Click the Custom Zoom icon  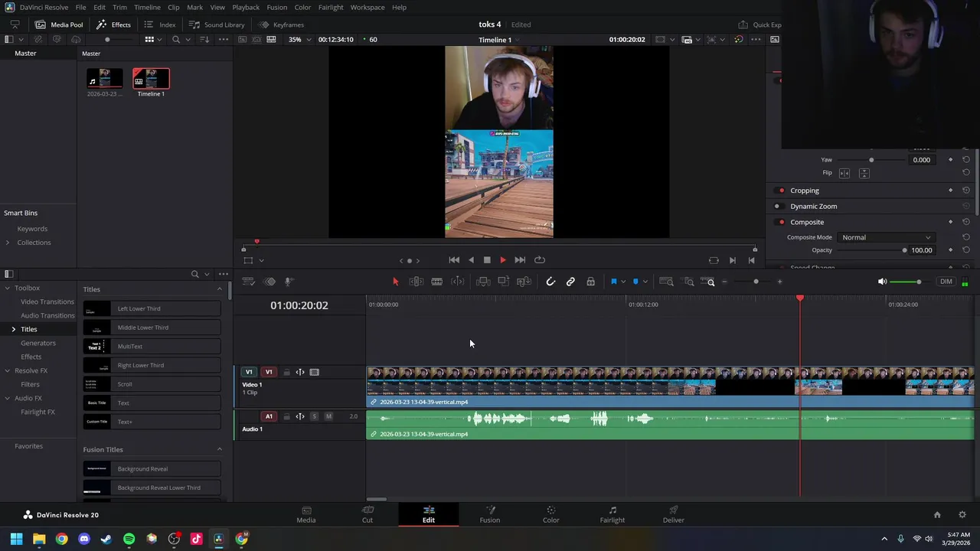(x=707, y=282)
